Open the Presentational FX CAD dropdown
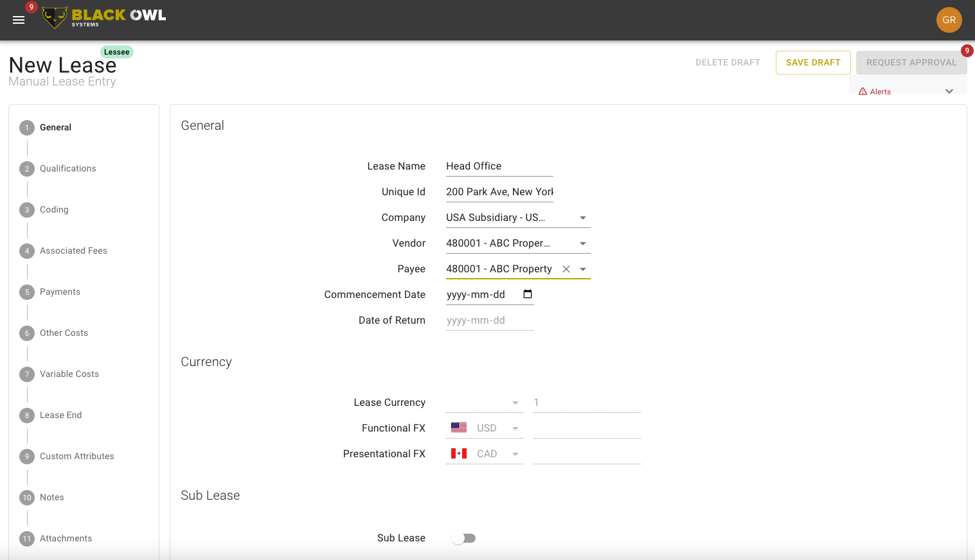The image size is (975, 560). click(485, 454)
